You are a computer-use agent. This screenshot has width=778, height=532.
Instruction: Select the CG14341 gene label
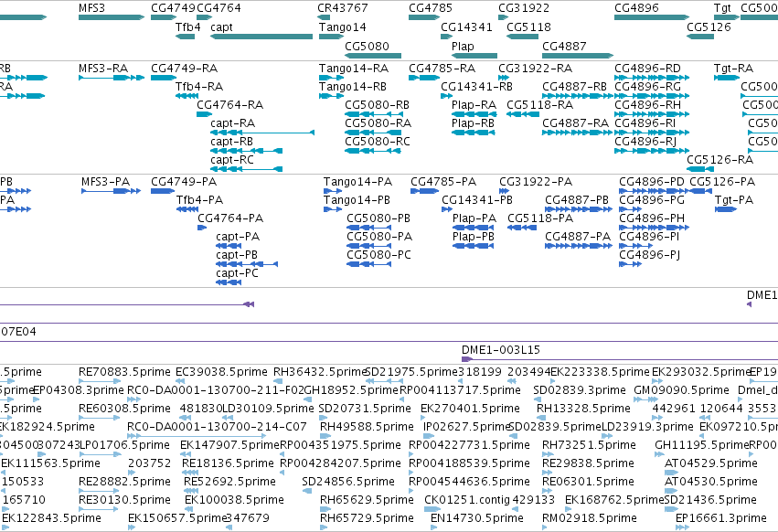tap(466, 27)
